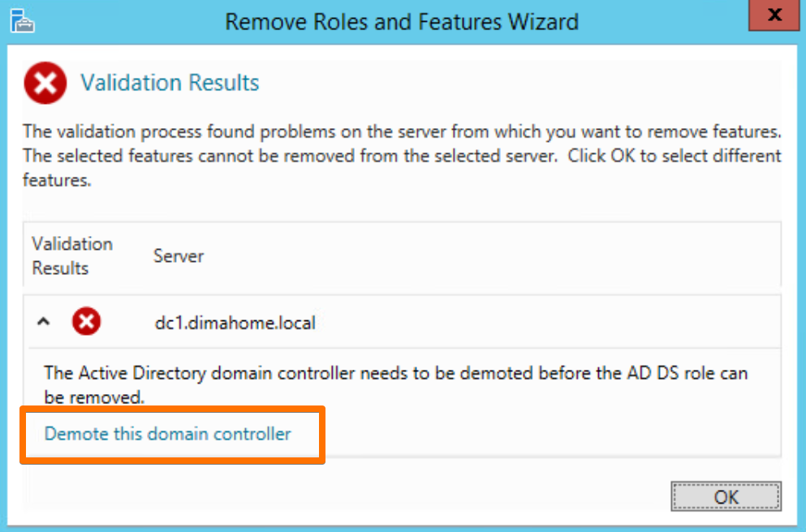Image resolution: width=806 pixels, height=532 pixels.
Task: Click the red error badge beside Validation Results heading
Action: pos(45,82)
